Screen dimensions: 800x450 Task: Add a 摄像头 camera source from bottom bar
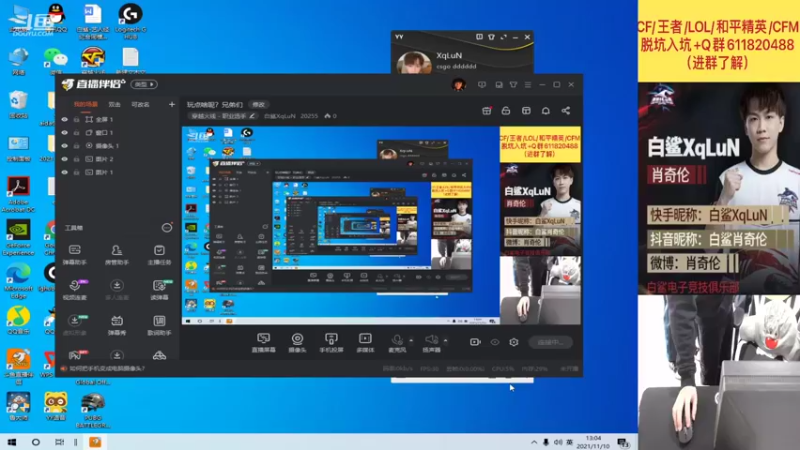point(297,342)
